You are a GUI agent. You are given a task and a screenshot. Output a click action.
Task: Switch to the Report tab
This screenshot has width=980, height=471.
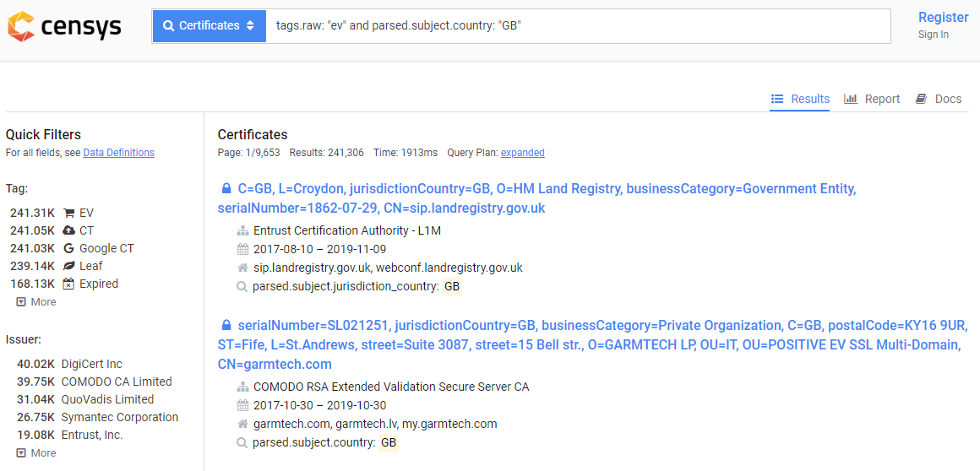tap(872, 99)
